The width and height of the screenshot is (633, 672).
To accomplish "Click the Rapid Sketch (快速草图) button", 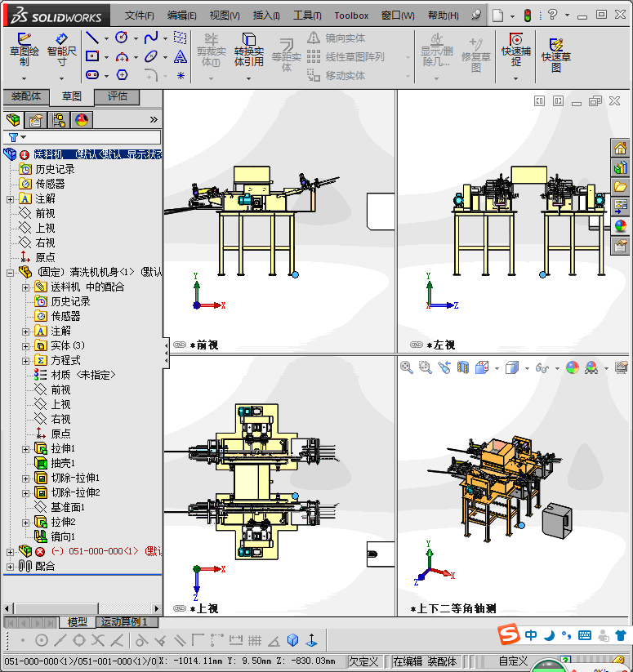I will tap(556, 55).
